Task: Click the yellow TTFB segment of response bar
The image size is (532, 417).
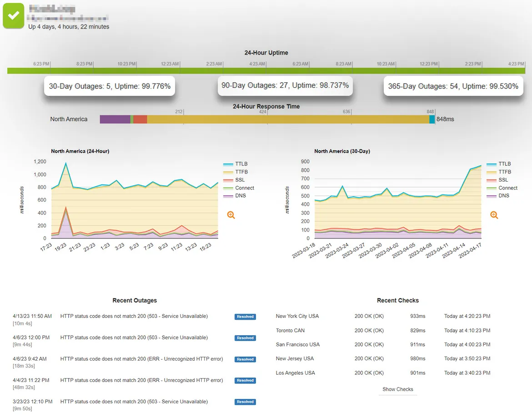Action: pyautogui.click(x=288, y=119)
